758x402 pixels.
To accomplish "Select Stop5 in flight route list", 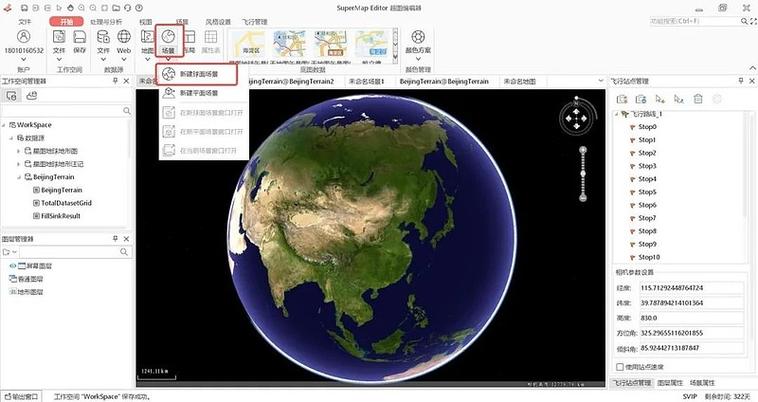I will click(647, 192).
